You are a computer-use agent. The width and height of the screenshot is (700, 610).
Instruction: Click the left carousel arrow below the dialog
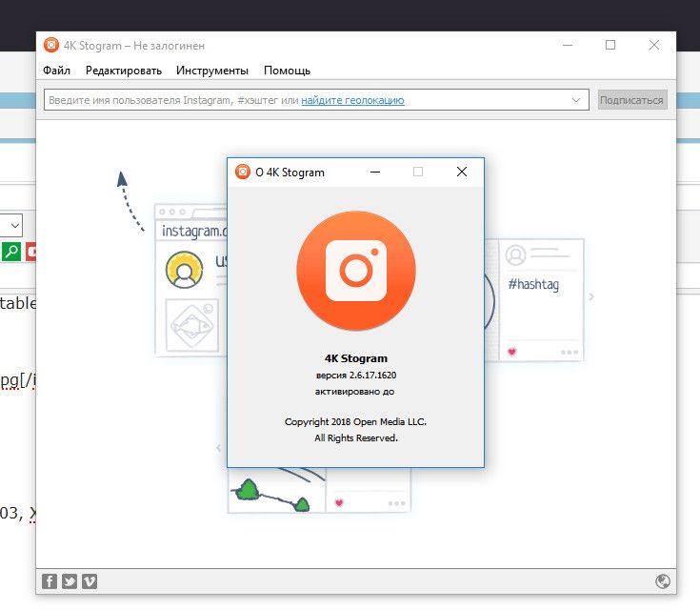click(219, 448)
